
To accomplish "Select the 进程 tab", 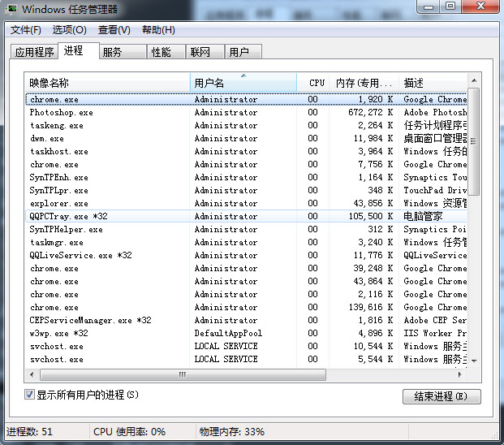I will coord(79,50).
